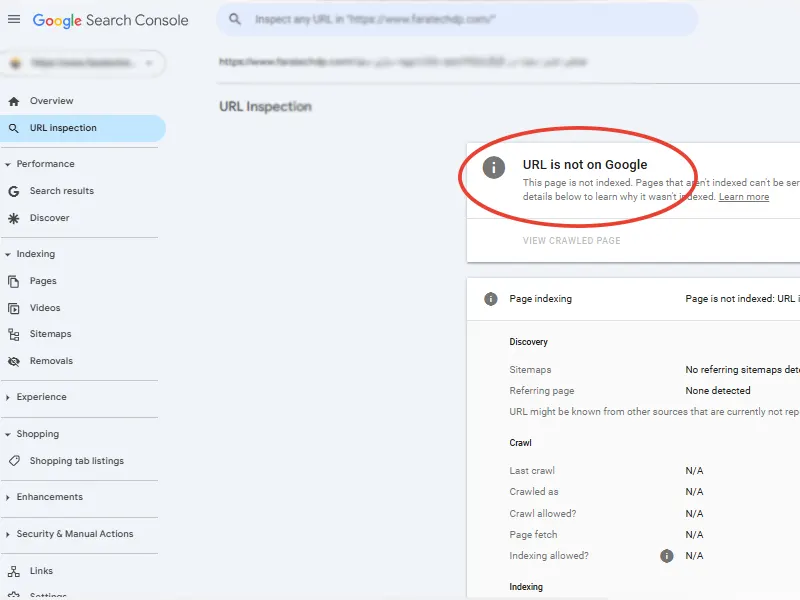Go to Search results report
800x600 pixels.
click(62, 191)
